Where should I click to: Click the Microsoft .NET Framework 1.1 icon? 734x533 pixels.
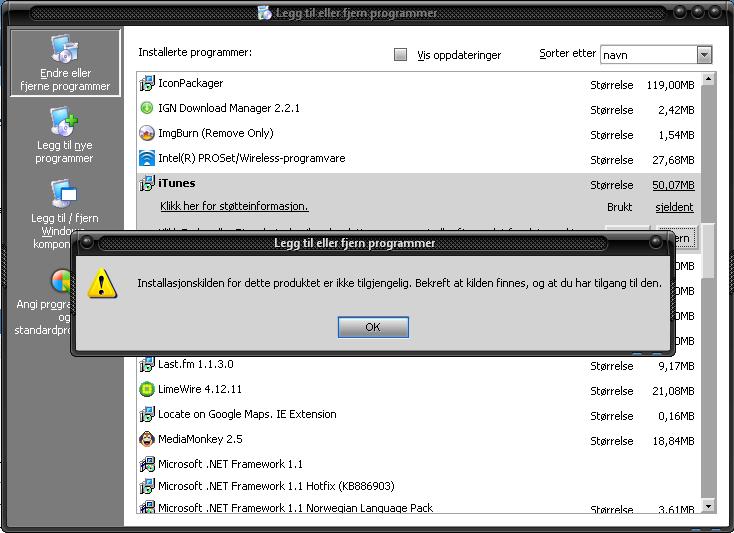[x=147, y=464]
